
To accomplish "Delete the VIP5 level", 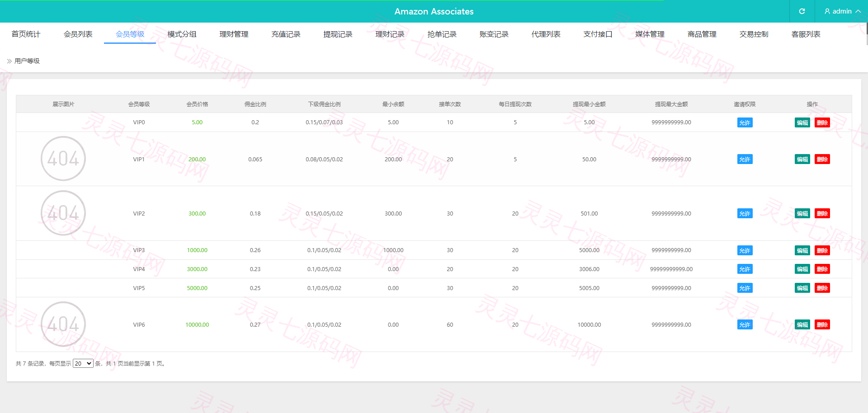I will (822, 288).
